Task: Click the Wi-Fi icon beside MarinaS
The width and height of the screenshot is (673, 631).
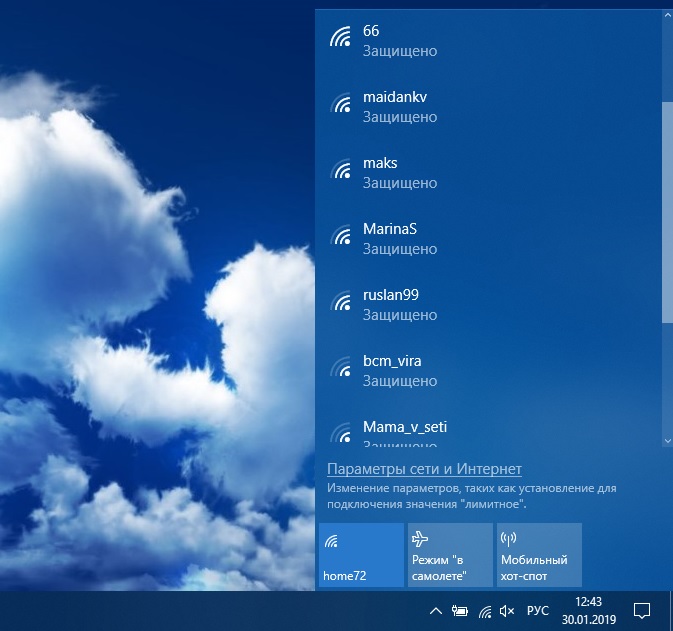Action: (x=340, y=235)
